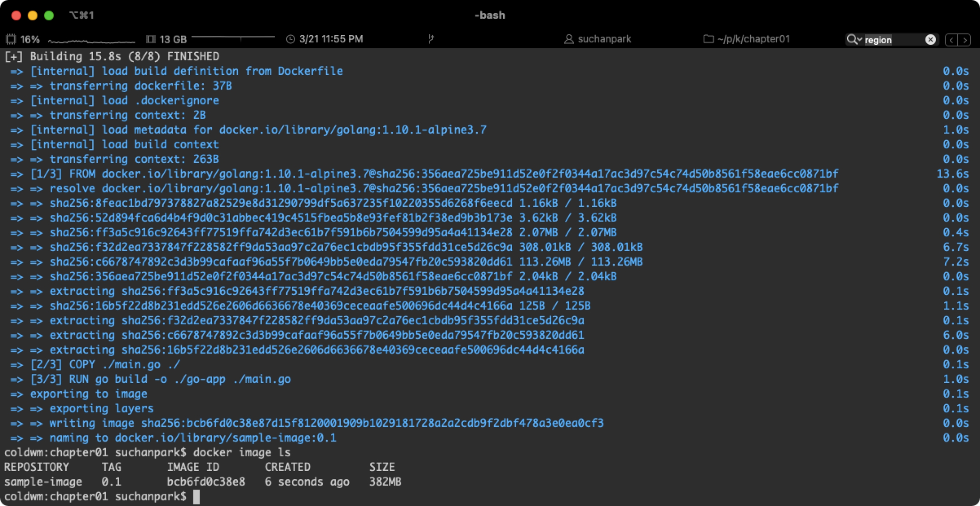The height and width of the screenshot is (506, 980).
Task: Click the terminal prompt cursor block
Action: point(196,496)
